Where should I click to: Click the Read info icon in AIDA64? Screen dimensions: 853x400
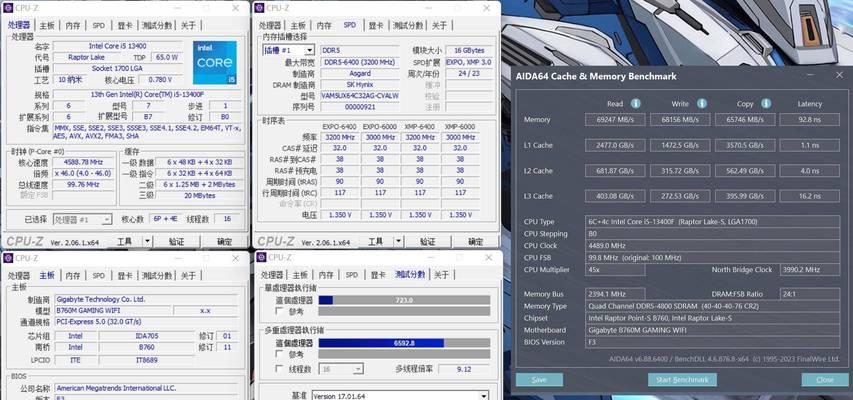point(635,103)
